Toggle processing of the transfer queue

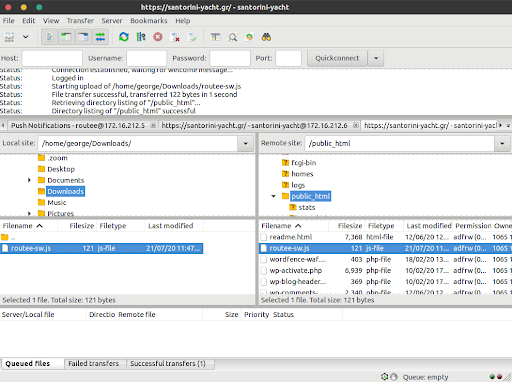click(x=141, y=37)
